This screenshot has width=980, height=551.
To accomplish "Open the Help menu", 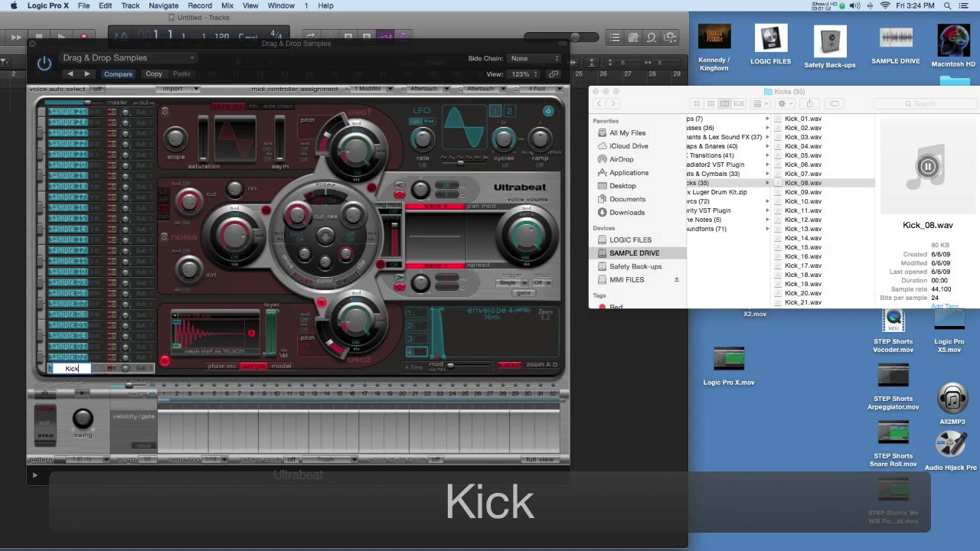I will coord(325,5).
